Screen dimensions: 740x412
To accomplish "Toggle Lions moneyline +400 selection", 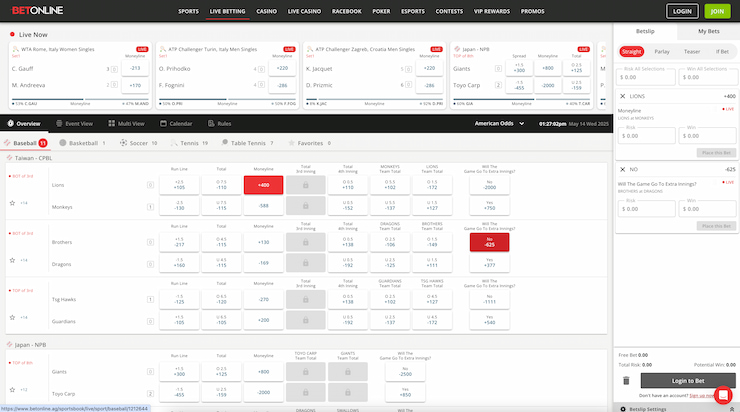I will 263,185.
